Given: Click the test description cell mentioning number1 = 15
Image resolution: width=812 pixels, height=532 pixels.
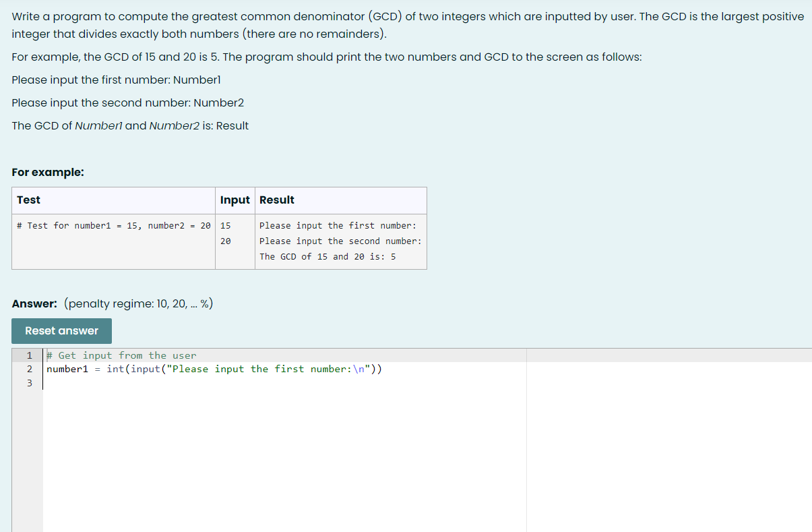Looking at the screenshot, I should click(113, 225).
